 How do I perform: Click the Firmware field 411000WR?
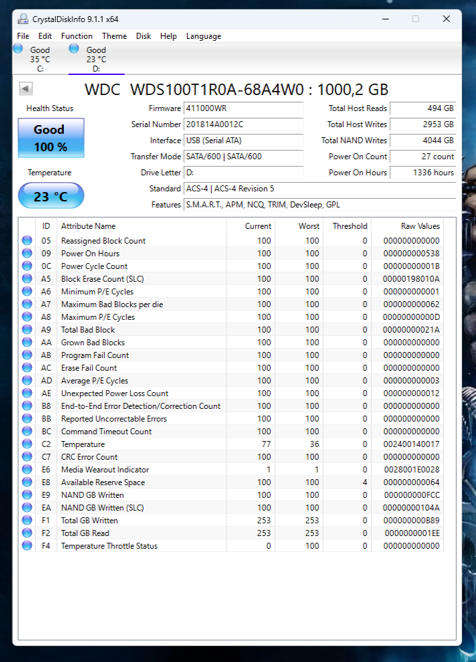point(244,109)
